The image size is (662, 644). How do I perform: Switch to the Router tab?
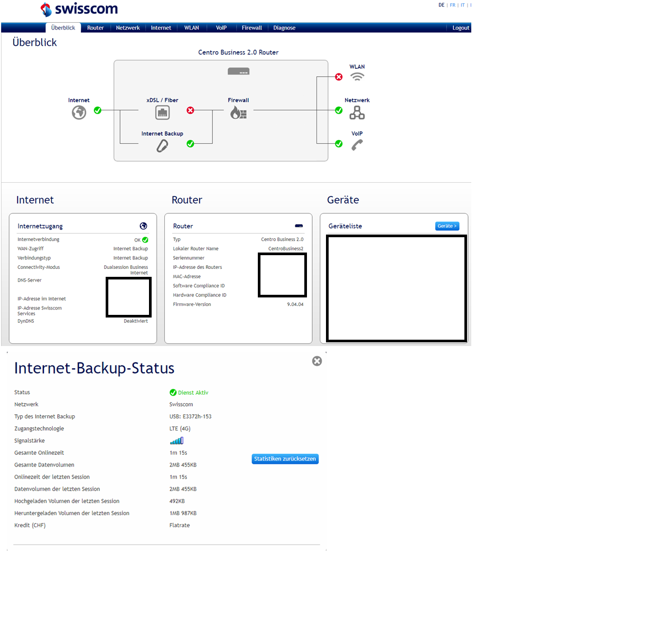(x=95, y=28)
